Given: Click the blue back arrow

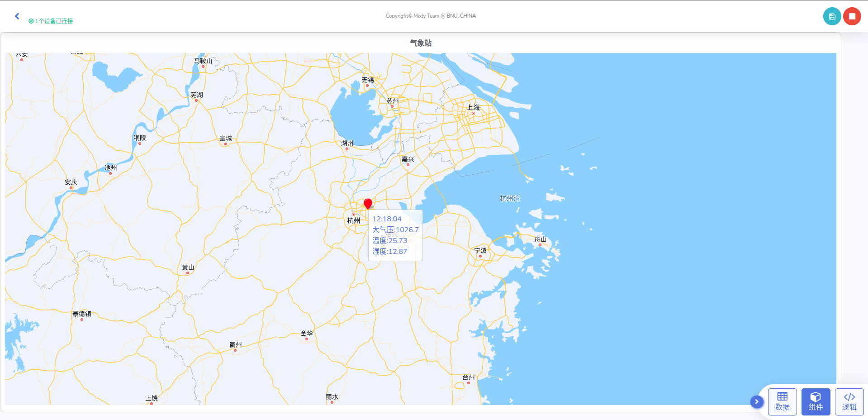Looking at the screenshot, I should point(17,16).
